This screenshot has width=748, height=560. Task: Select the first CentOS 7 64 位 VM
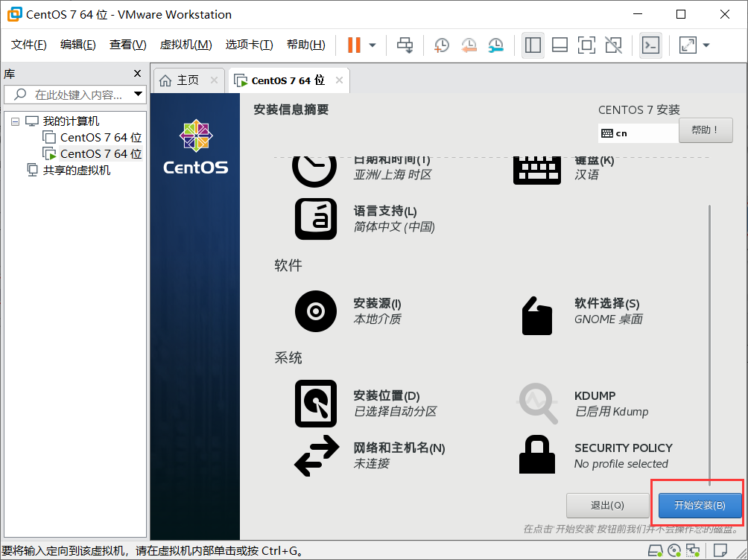click(x=101, y=137)
